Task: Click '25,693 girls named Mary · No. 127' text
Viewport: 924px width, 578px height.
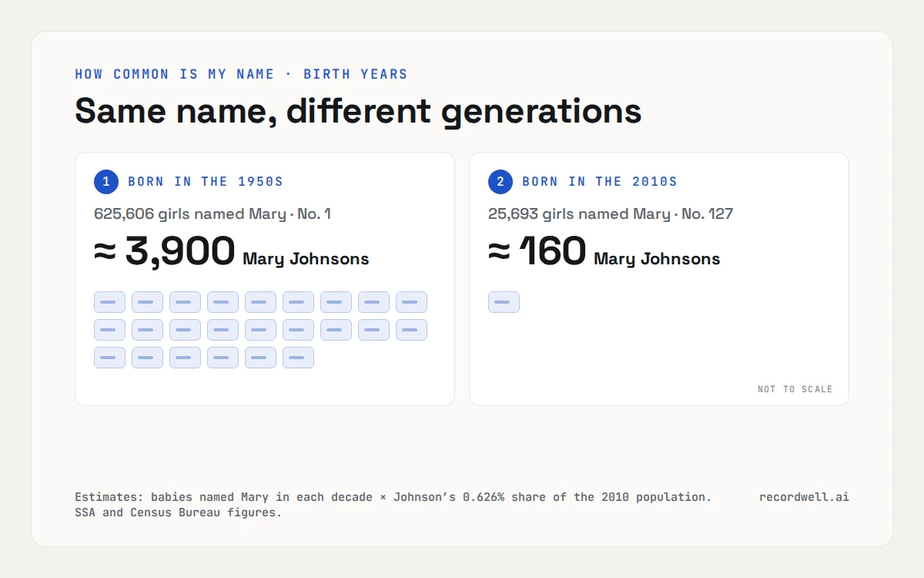Action: coord(611,213)
